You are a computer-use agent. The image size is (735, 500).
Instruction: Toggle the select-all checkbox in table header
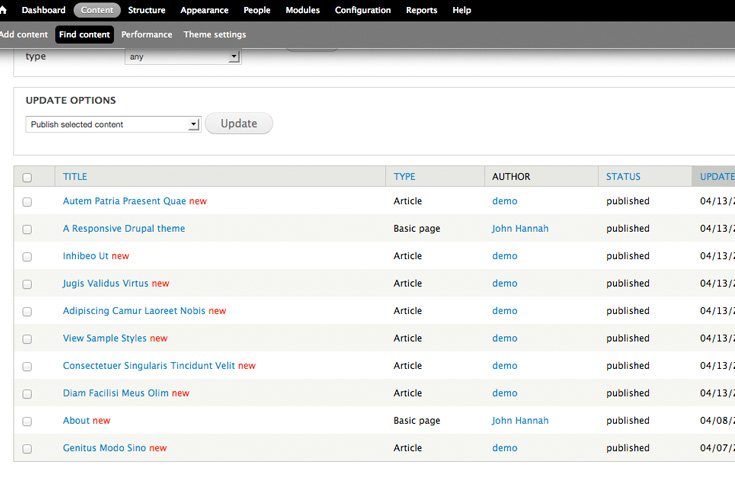click(x=27, y=178)
